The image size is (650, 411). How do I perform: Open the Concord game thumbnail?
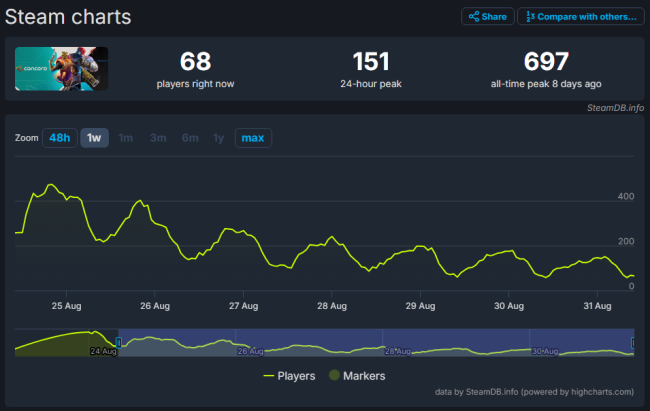coord(61,69)
